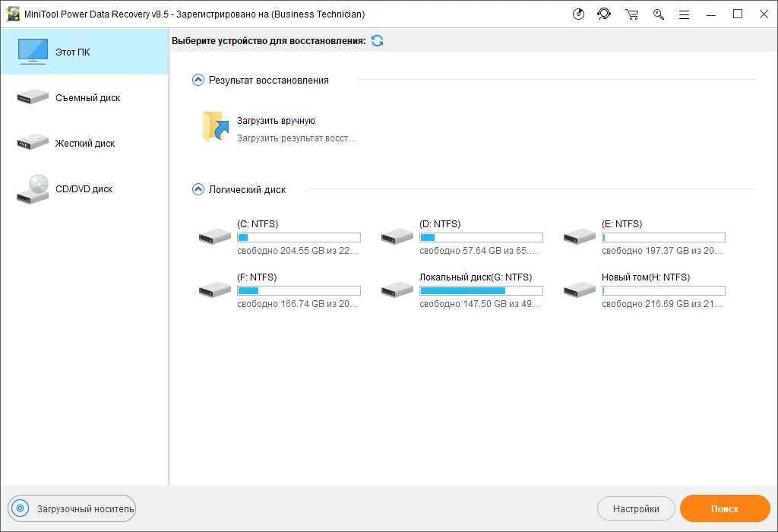Click the H: drive usage bar
This screenshot has height=532, width=778.
663,290
